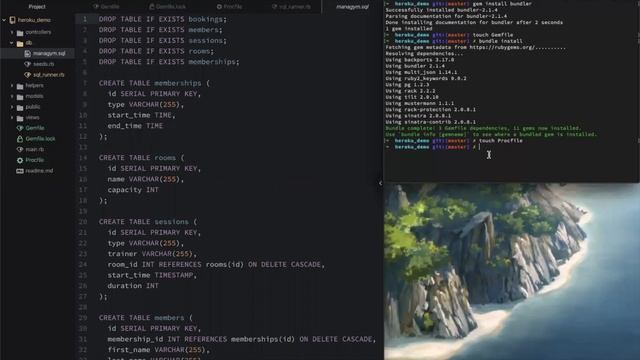Click the readme.md markdown file icon
The image size is (640, 360).
[20, 171]
